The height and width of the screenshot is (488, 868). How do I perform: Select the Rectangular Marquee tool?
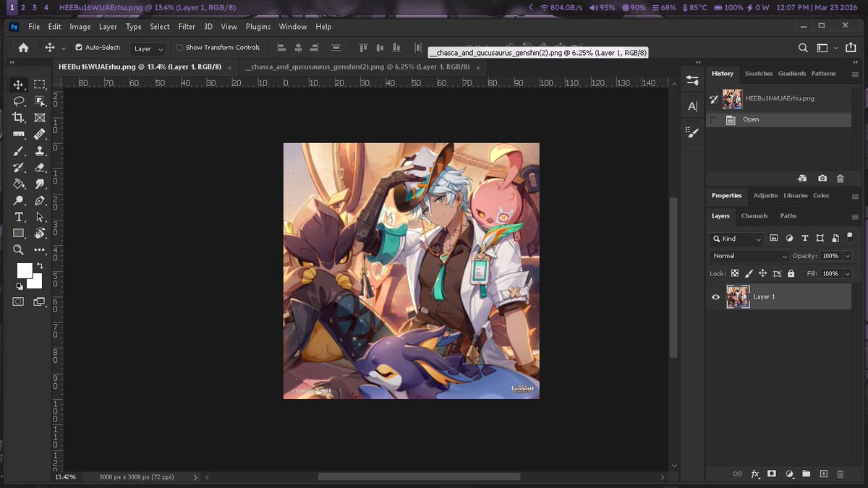[40, 85]
